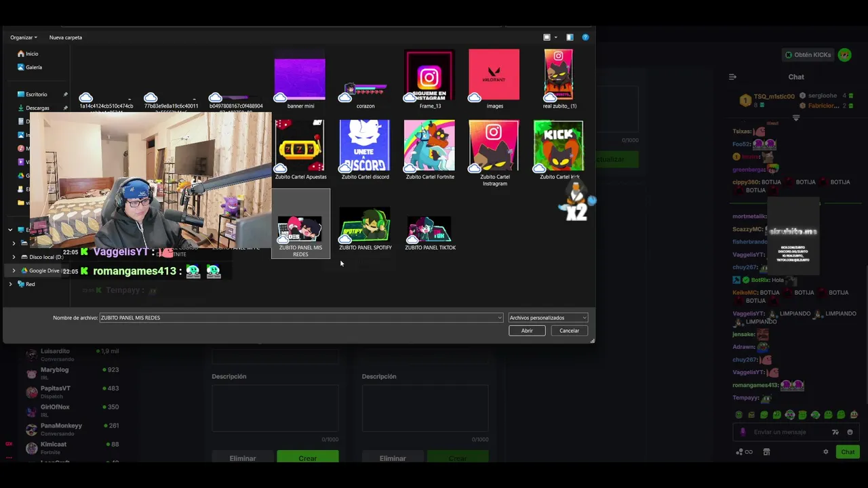
Task: Select Zubito Cartel discord file
Action: tap(365, 150)
